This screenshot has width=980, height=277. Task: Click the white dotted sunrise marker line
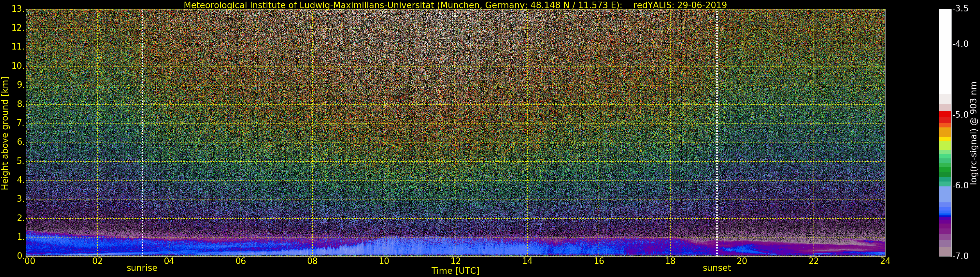[142, 132]
